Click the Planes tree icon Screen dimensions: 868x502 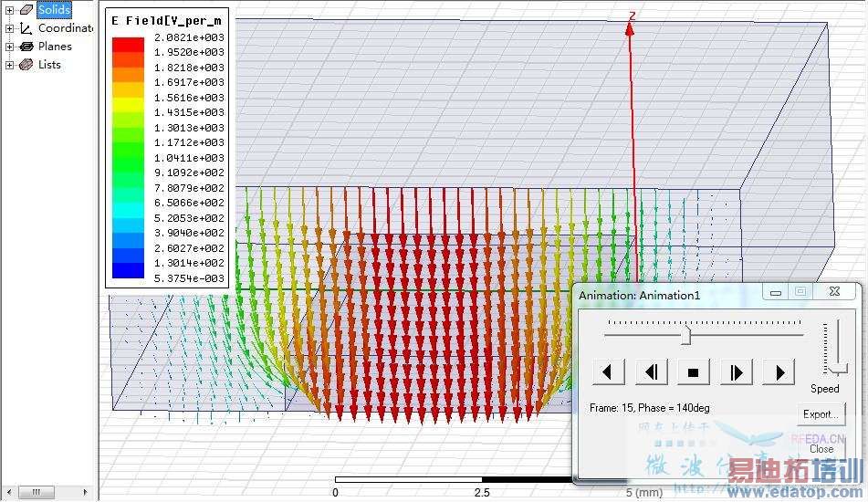point(26,47)
